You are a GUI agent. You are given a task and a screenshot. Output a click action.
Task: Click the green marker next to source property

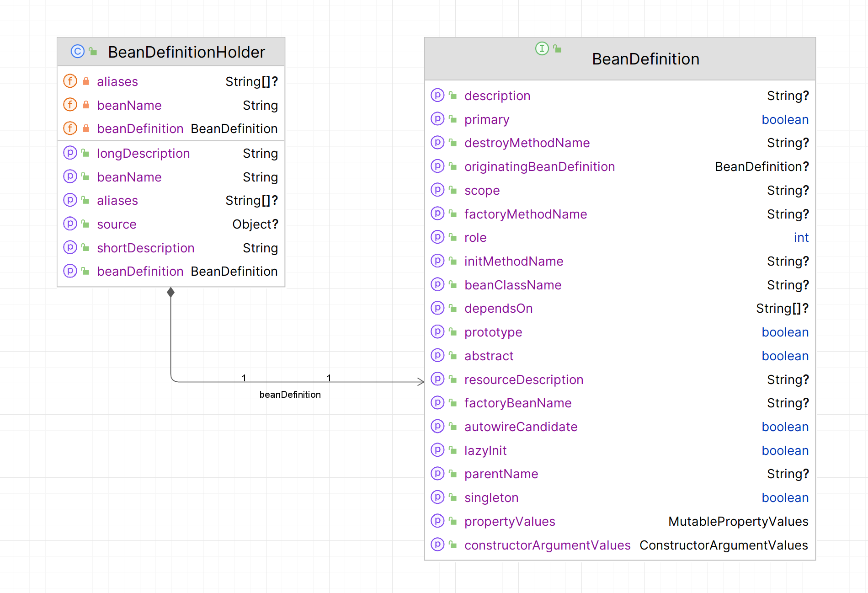tap(85, 224)
